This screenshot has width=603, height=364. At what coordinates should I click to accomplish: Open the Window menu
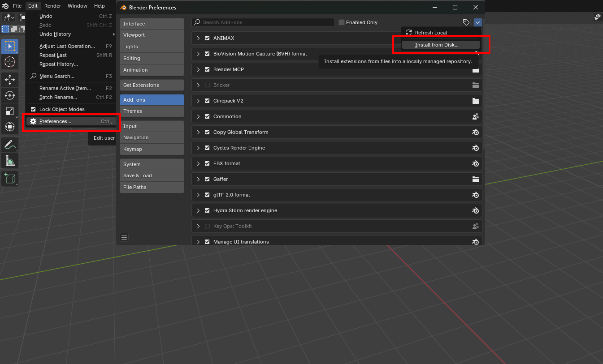click(77, 6)
